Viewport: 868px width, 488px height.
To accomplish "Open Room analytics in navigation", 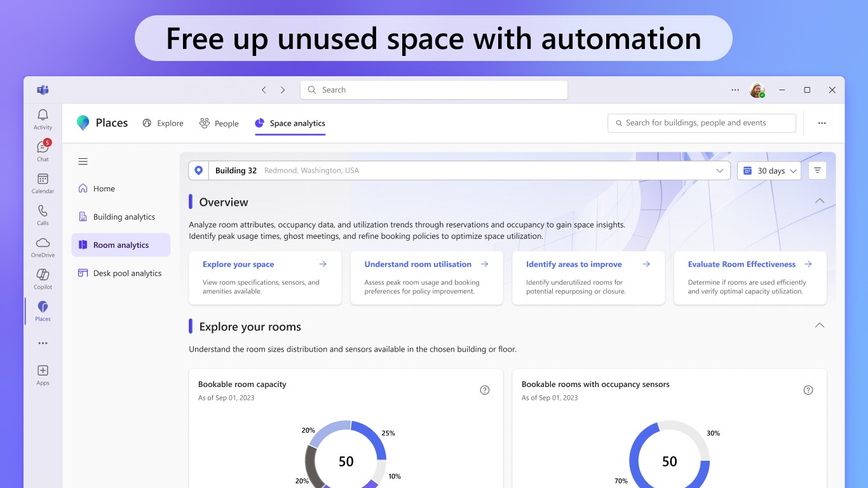I will click(x=121, y=245).
